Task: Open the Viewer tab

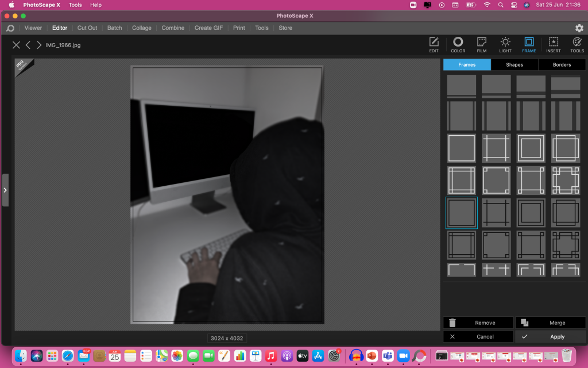Action: (x=33, y=28)
